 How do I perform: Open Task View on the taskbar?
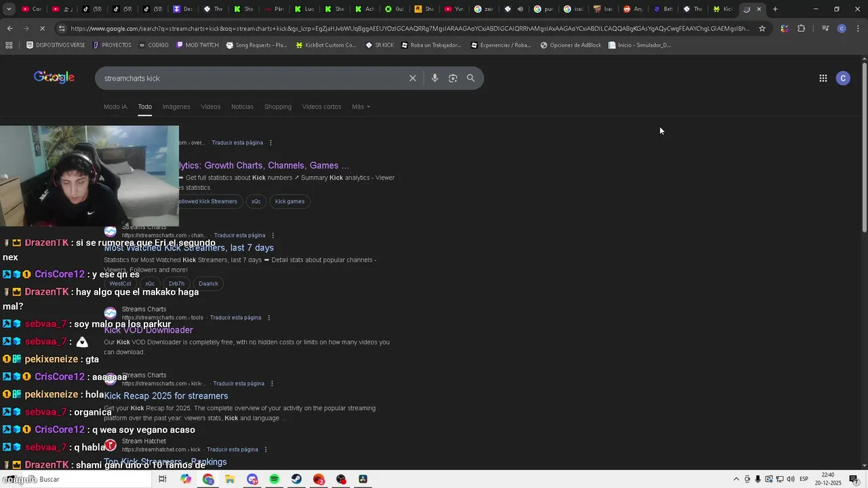tap(163, 479)
